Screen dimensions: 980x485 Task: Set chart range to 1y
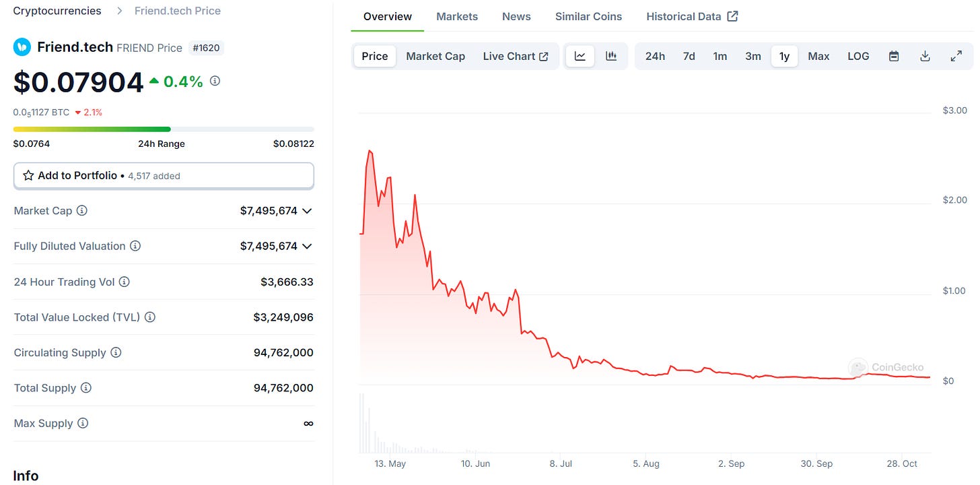(785, 57)
